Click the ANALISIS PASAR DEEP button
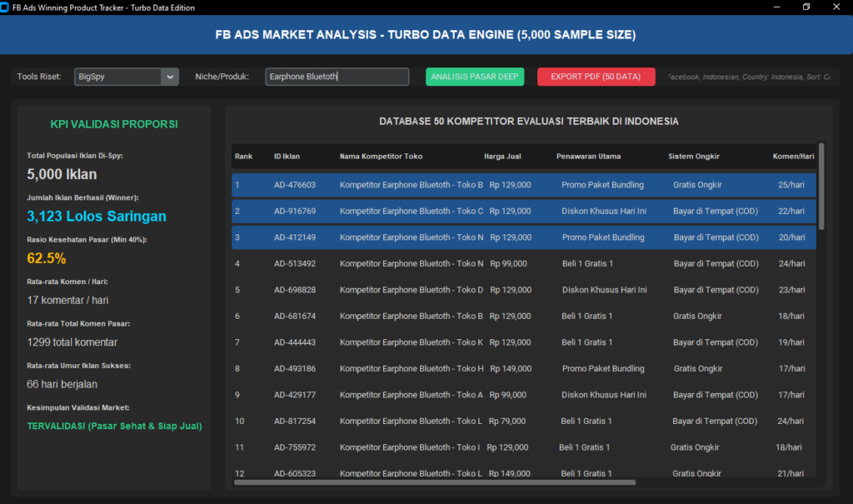Image resolution: width=853 pixels, height=504 pixels. click(474, 77)
